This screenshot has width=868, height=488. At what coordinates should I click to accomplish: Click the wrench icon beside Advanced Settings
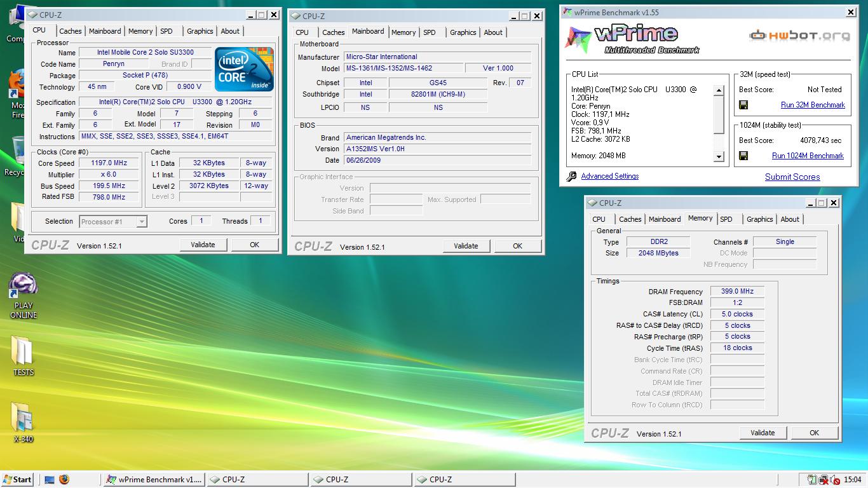point(571,176)
